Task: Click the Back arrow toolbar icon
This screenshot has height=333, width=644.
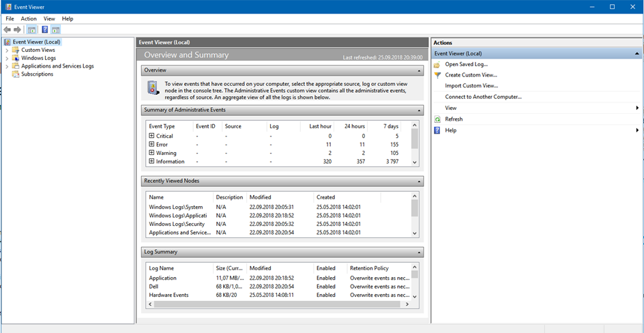Action: [8, 30]
